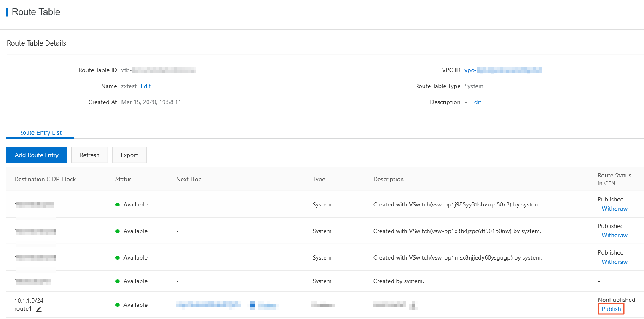
Task: Withdraw the vsw-bp1x3b4jzpc6ft501p0nw route entry
Action: [614, 235]
